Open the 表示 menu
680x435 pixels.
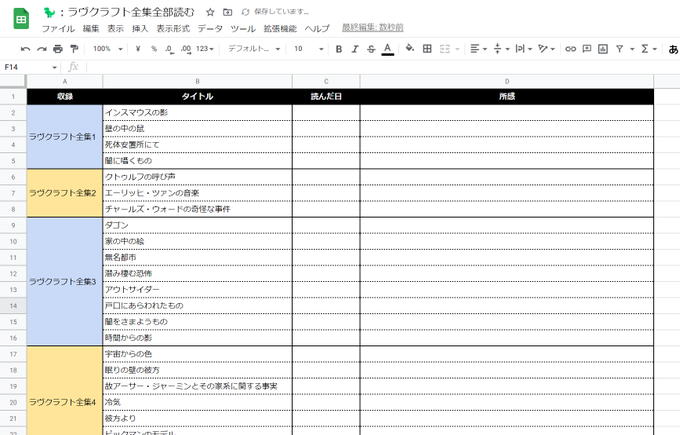click(115, 29)
